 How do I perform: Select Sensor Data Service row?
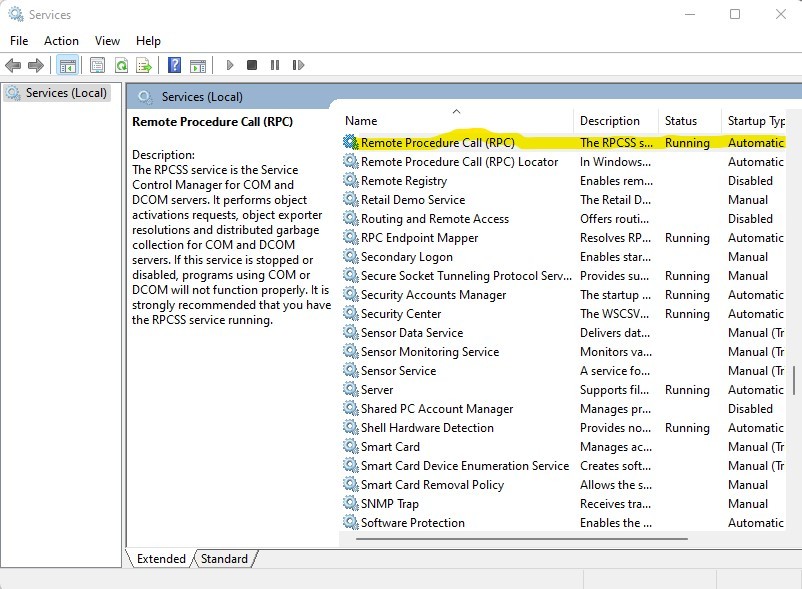[x=563, y=333]
